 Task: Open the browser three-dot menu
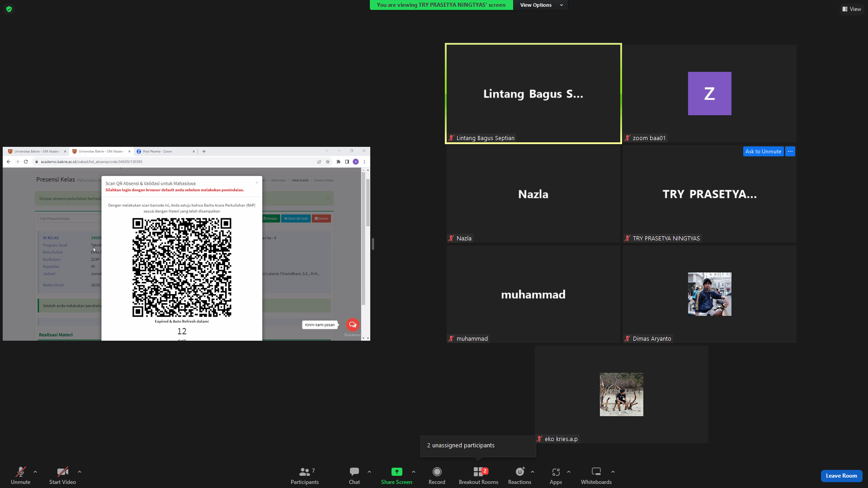(x=364, y=162)
